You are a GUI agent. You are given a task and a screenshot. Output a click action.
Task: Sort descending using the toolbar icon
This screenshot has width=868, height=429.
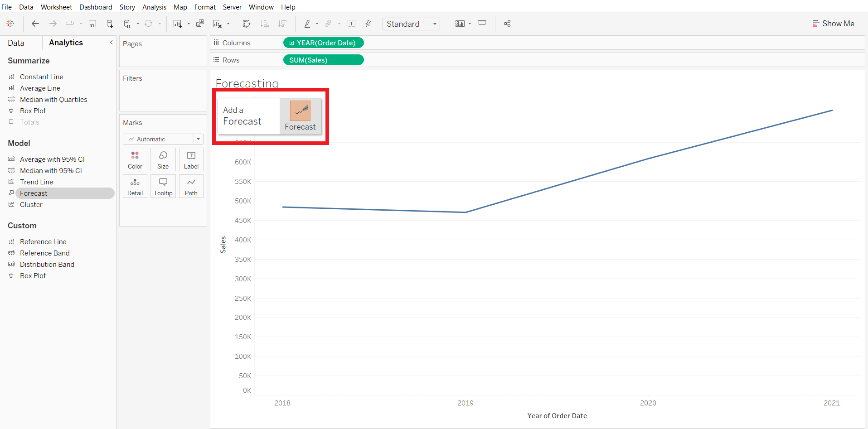282,24
